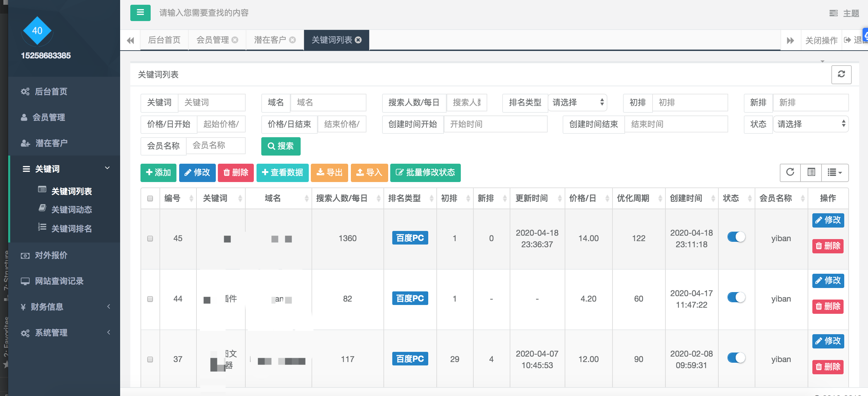Check the checkbox for row 37

click(150, 359)
